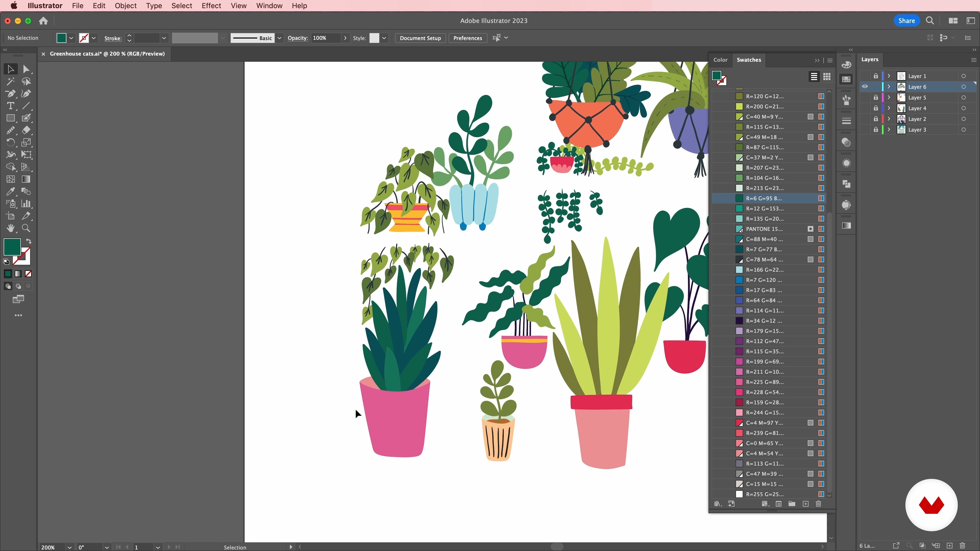The image size is (980, 551).
Task: Select the Hand tool
Action: (x=10, y=228)
